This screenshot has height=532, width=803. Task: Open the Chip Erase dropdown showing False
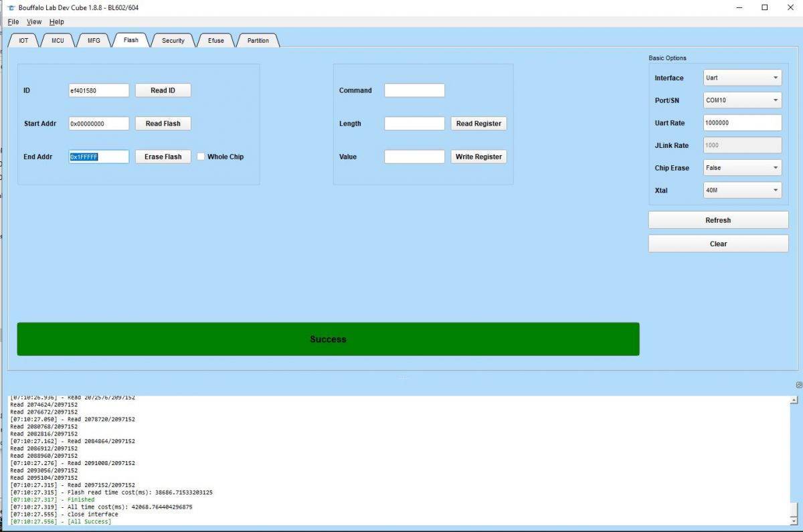click(x=743, y=168)
